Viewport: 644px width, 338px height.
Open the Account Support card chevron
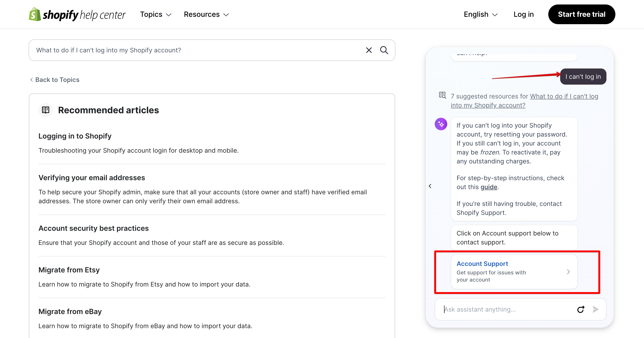pos(568,272)
